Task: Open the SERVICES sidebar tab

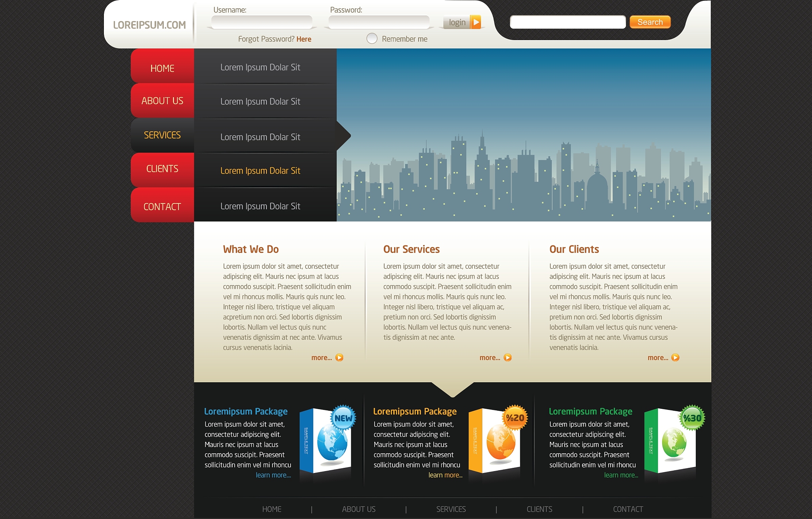Action: coord(162,135)
